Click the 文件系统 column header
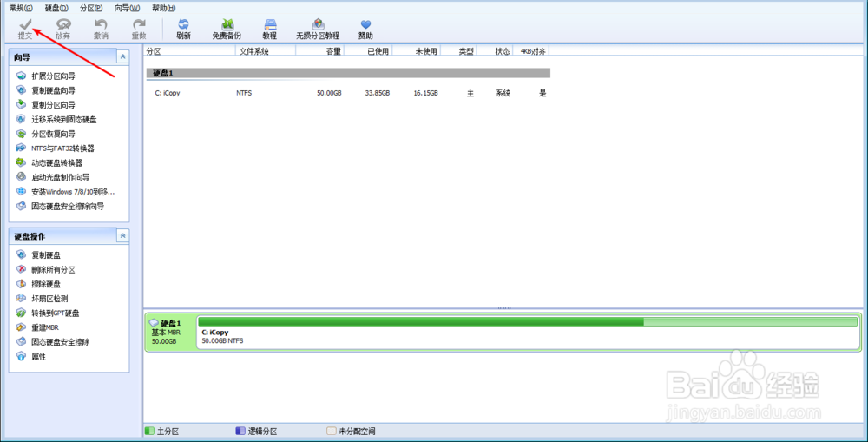 pyautogui.click(x=266, y=51)
